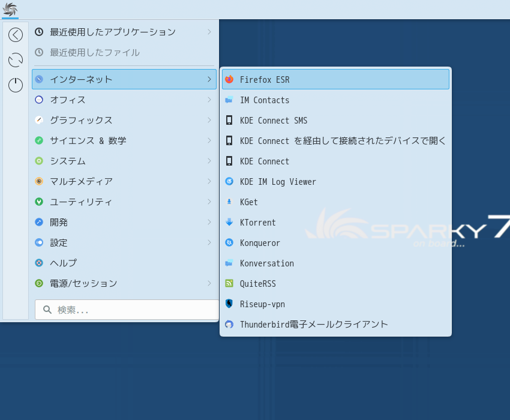Click the 設定 toggle-style icon

point(39,242)
